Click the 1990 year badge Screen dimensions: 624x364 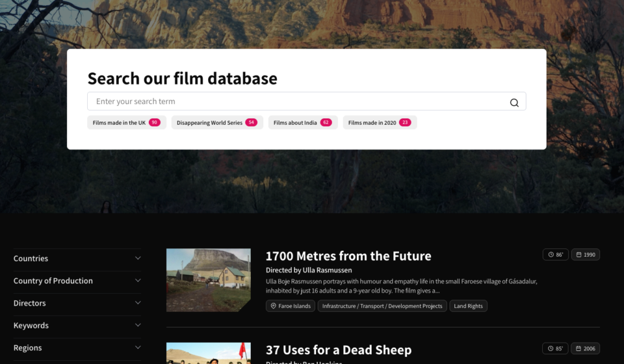tap(586, 255)
